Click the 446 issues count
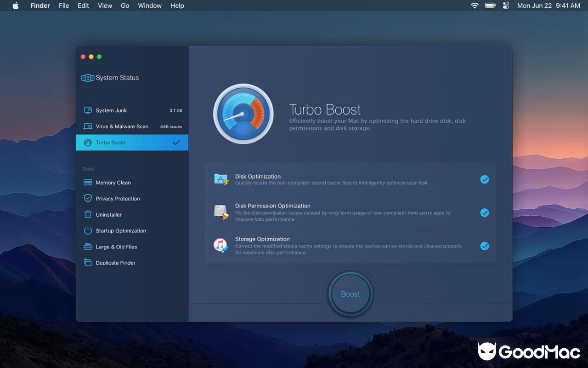Screen dimensions: 588x368 (171, 126)
